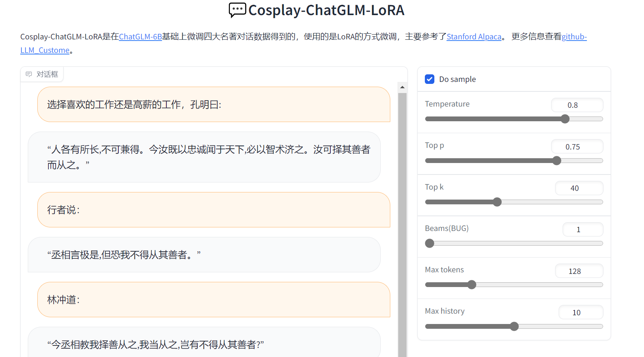Viewport: 644px width, 357px height.
Task: Click the 对话框 label icon
Action: point(29,74)
